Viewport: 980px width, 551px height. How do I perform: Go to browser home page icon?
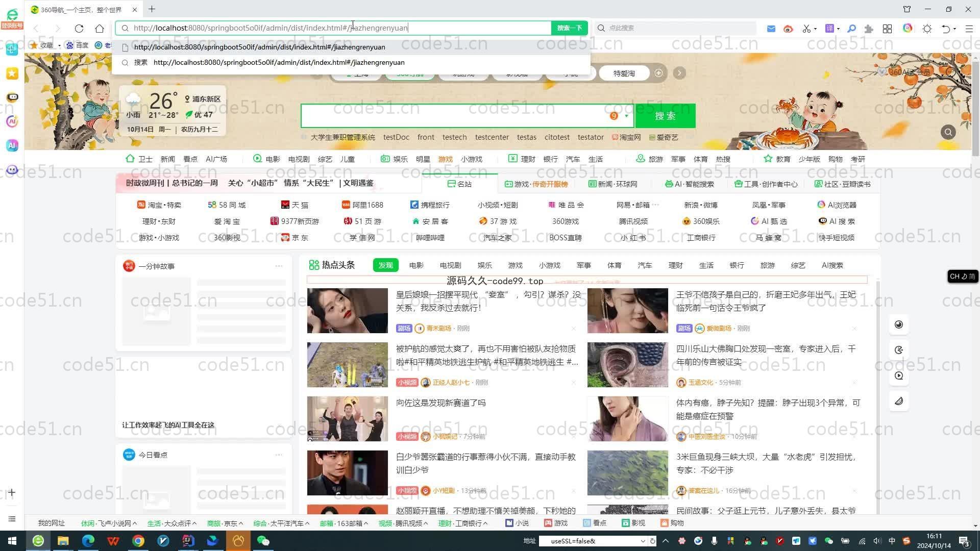(100, 28)
